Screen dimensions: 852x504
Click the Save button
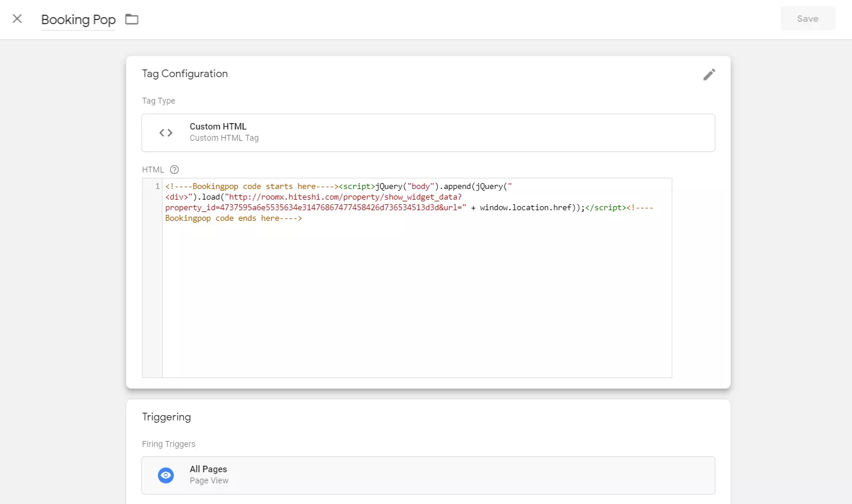tap(808, 19)
